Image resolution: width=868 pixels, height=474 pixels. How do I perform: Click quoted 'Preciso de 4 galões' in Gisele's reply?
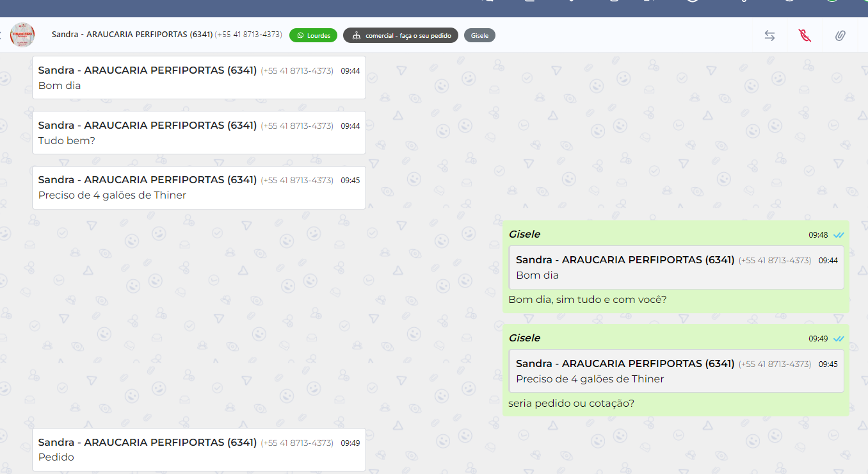675,371
